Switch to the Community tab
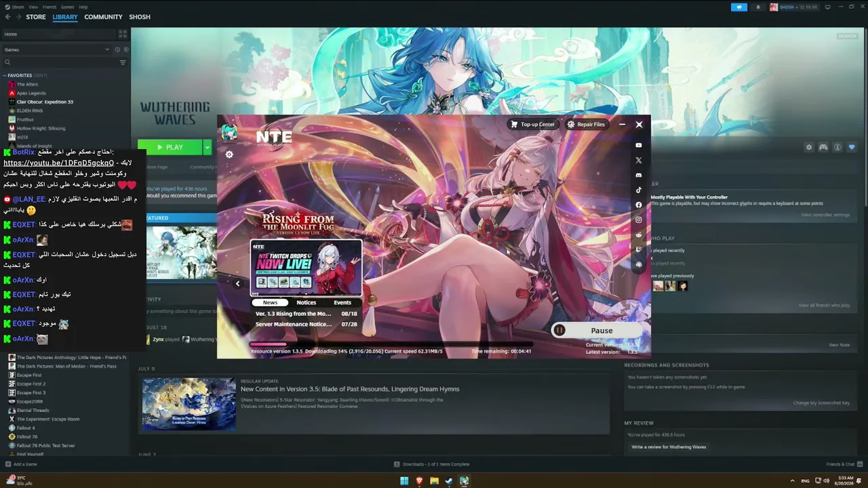 (103, 17)
